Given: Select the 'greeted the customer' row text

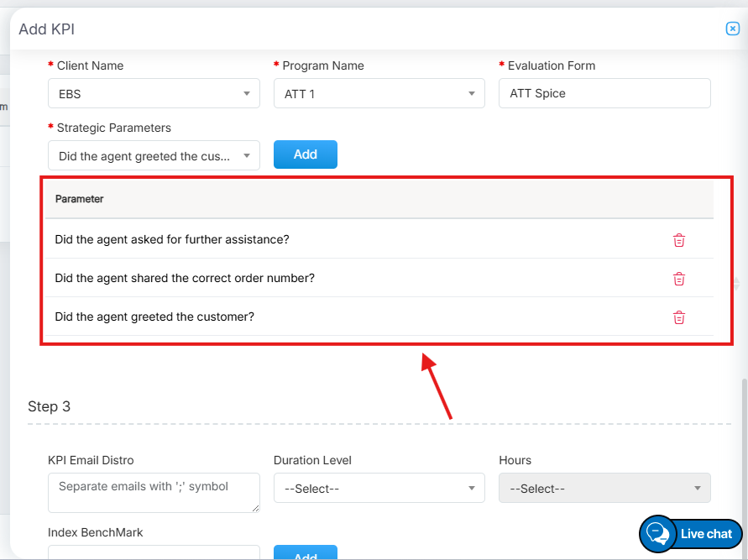Looking at the screenshot, I should (154, 317).
